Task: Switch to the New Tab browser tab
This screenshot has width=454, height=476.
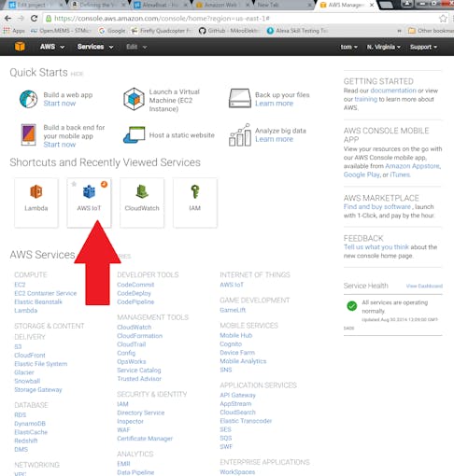Action: tap(283, 5)
